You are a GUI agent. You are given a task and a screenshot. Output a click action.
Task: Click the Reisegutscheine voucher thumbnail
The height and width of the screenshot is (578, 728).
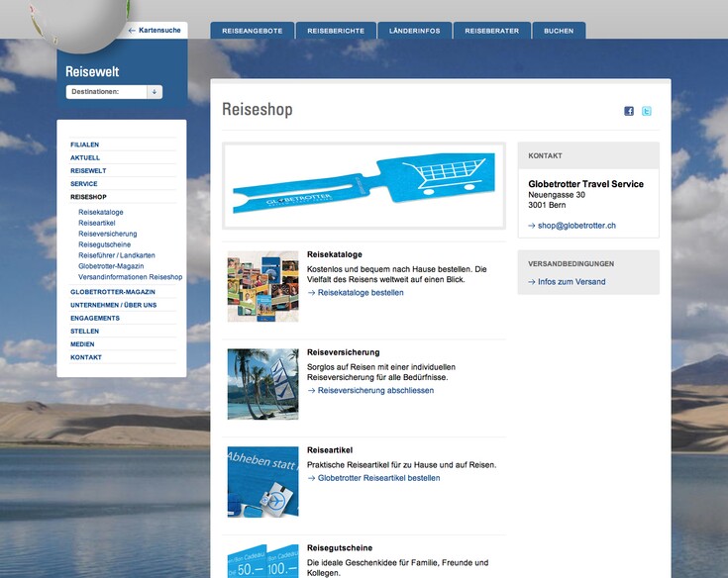(262, 561)
